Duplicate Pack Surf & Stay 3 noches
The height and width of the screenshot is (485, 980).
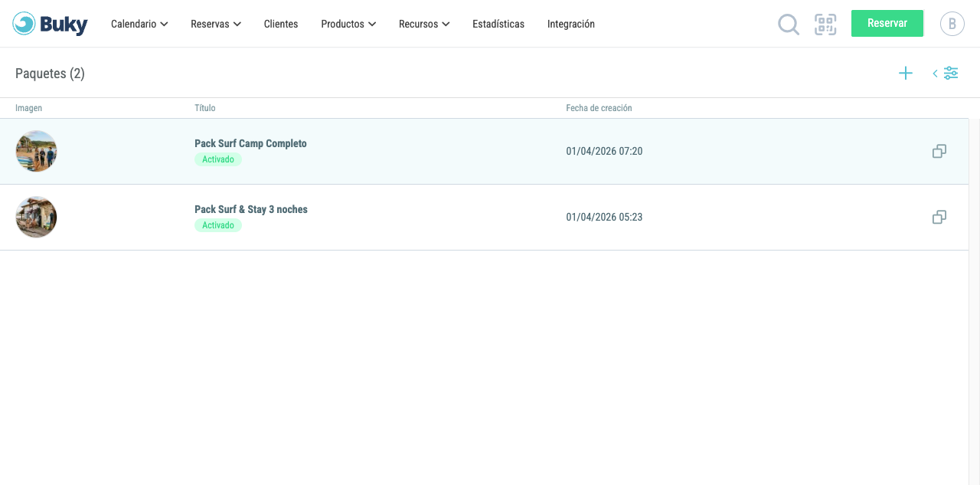tap(939, 218)
